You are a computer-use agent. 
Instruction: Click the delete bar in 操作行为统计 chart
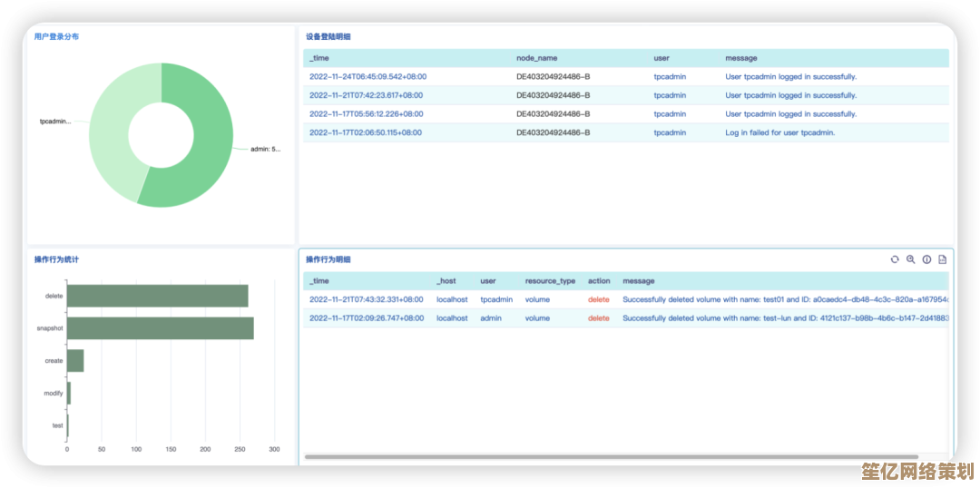click(157, 296)
